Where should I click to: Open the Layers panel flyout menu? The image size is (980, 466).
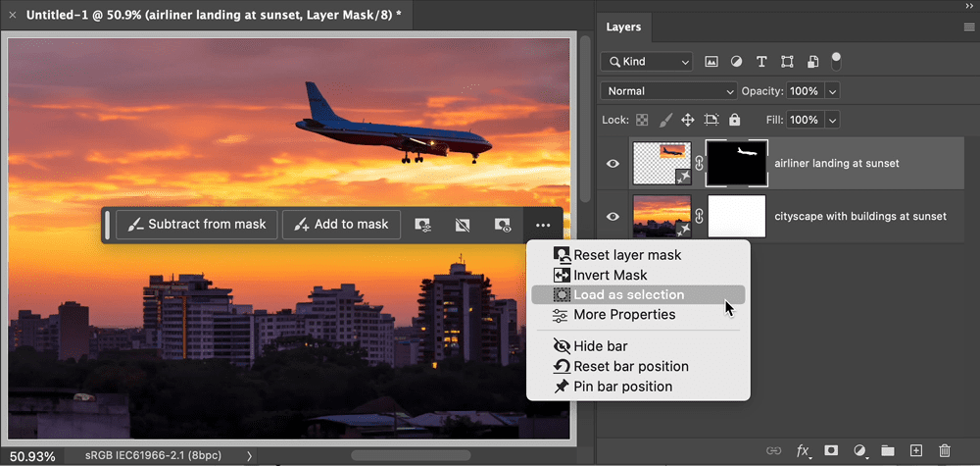(x=969, y=26)
